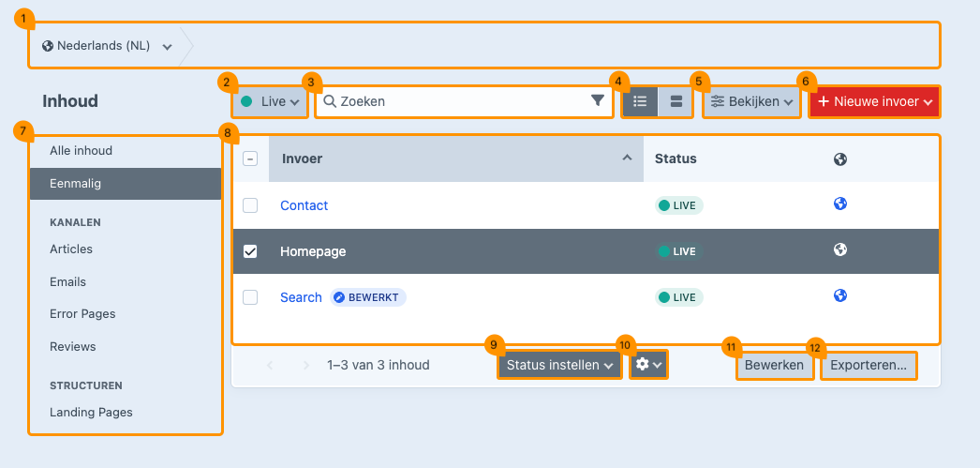Tick the Search entry checkbox
Screen dimensions: 980x468
point(250,297)
